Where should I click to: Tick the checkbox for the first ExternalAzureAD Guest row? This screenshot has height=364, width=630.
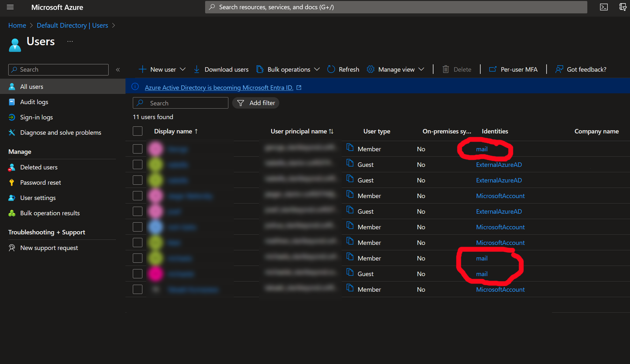point(138,164)
